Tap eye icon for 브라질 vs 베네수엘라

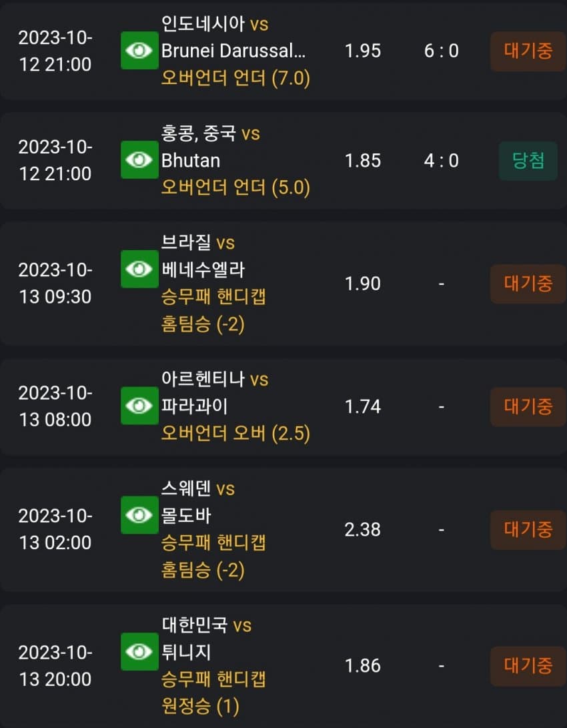point(139,270)
